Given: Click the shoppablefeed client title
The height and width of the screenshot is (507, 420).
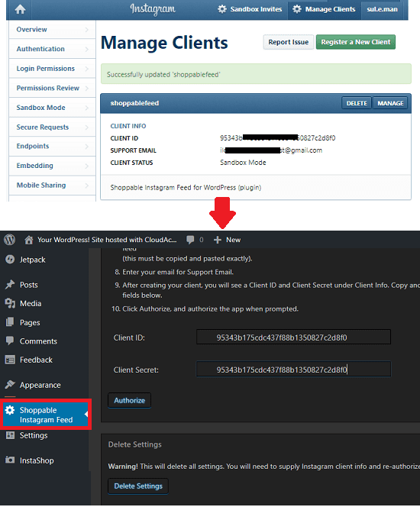Looking at the screenshot, I should 134,103.
